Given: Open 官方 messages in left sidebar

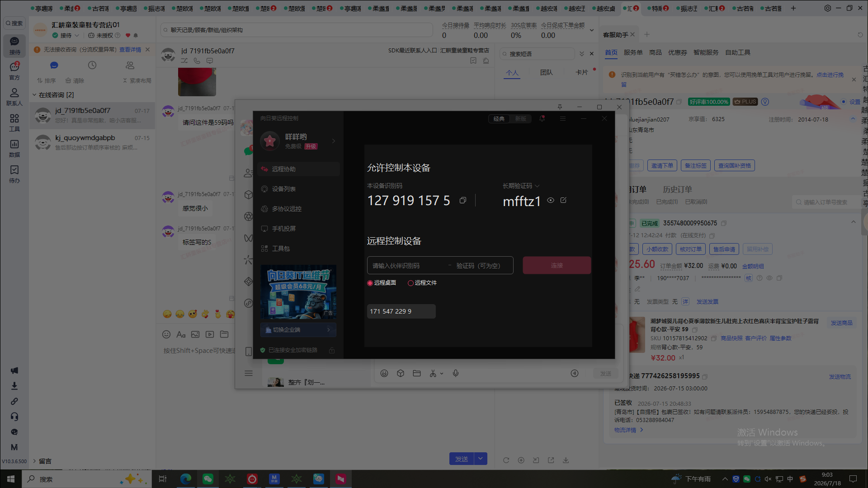Looking at the screenshot, I should tap(14, 71).
